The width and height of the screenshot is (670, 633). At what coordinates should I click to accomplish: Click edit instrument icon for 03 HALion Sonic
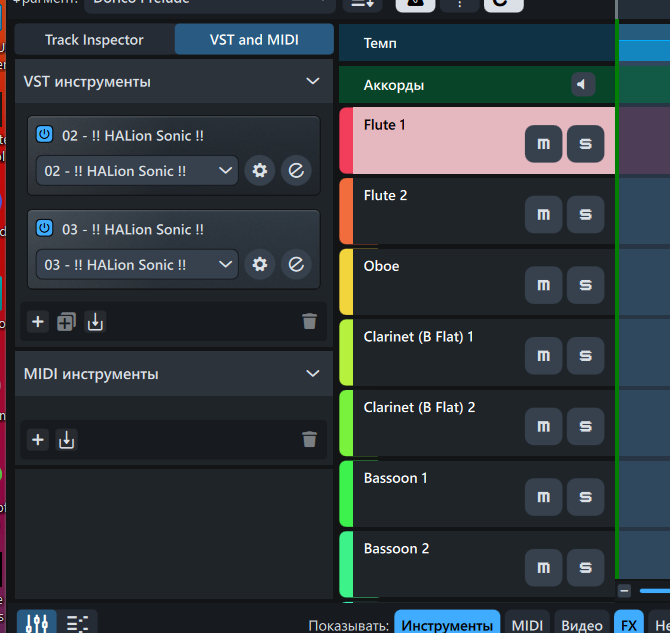296,264
